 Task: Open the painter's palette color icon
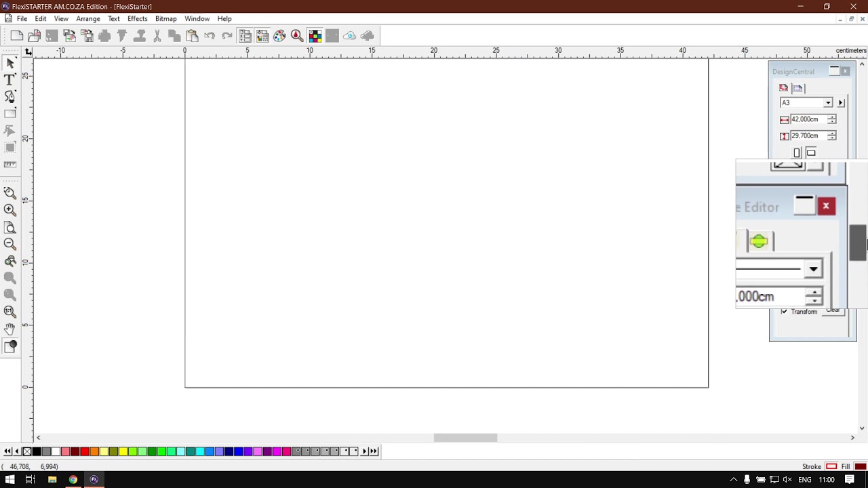(279, 36)
